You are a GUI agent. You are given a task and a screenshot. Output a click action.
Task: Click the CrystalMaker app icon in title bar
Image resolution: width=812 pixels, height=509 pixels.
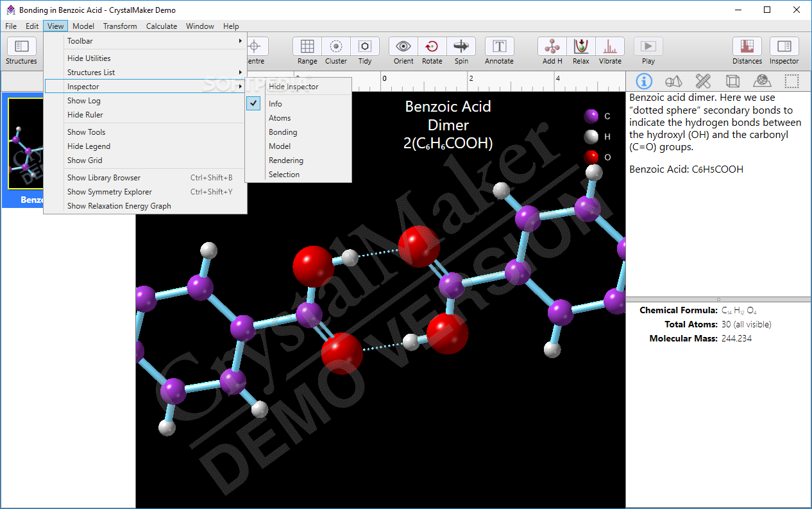point(10,10)
